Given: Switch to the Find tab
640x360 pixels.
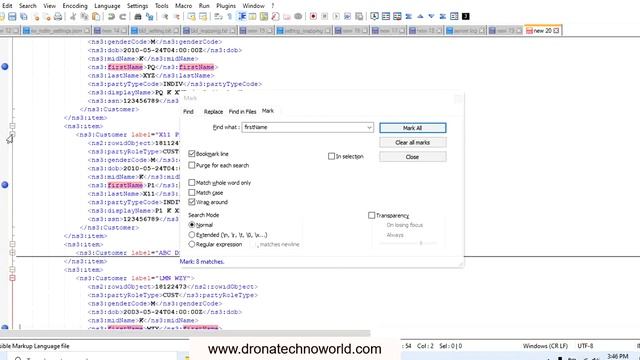Looking at the screenshot, I should tap(188, 111).
